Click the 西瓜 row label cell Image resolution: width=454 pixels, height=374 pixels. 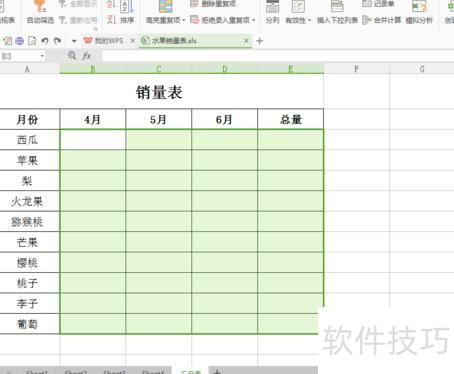coord(29,140)
